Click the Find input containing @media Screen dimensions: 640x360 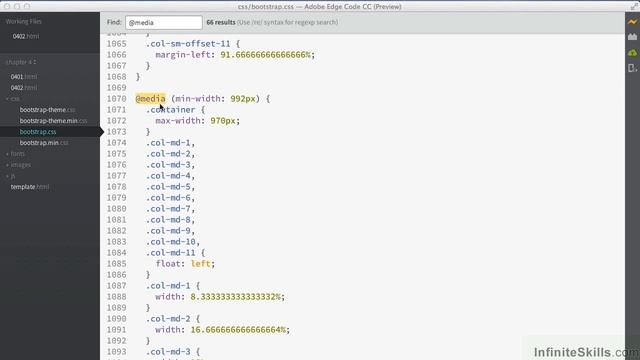pyautogui.click(x=164, y=22)
